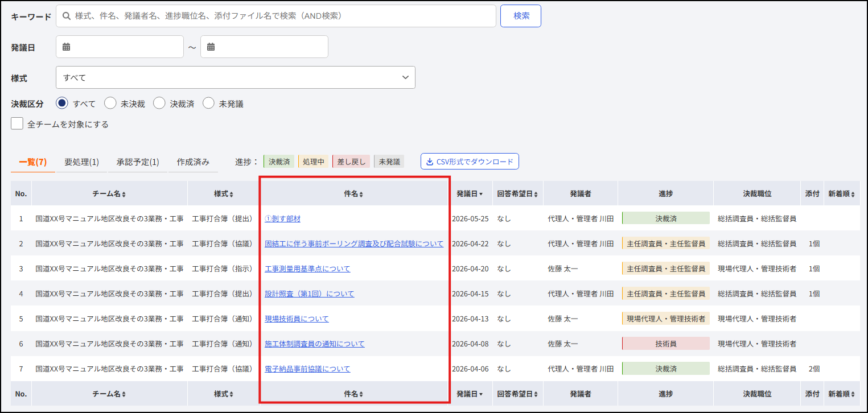Open 工事測量用基準点について link
Image resolution: width=868 pixels, height=413 pixels.
click(x=307, y=269)
